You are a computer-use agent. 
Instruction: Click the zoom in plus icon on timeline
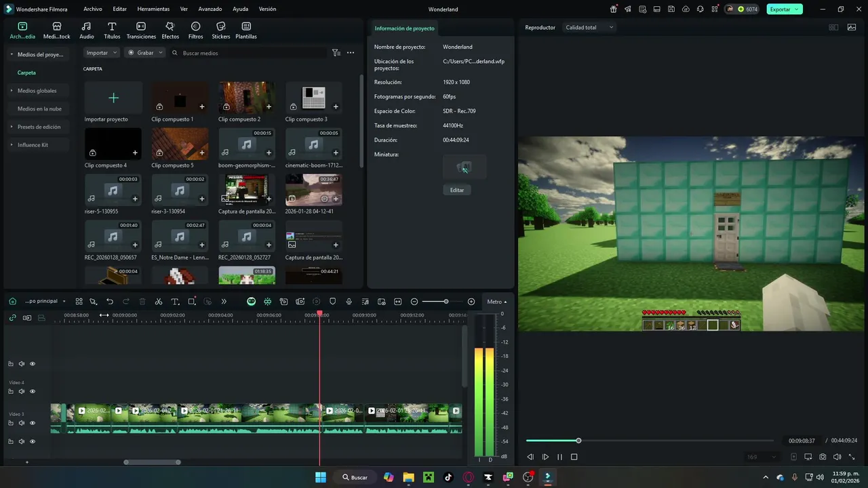click(x=471, y=302)
